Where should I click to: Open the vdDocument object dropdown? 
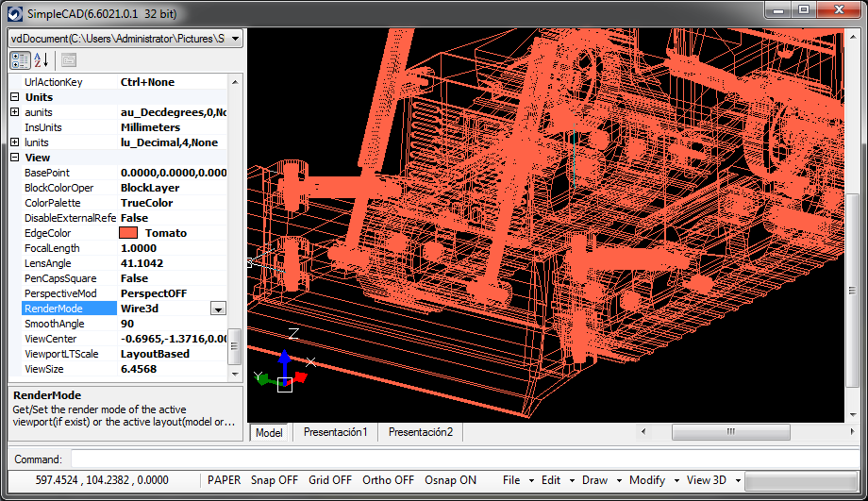[x=234, y=39]
